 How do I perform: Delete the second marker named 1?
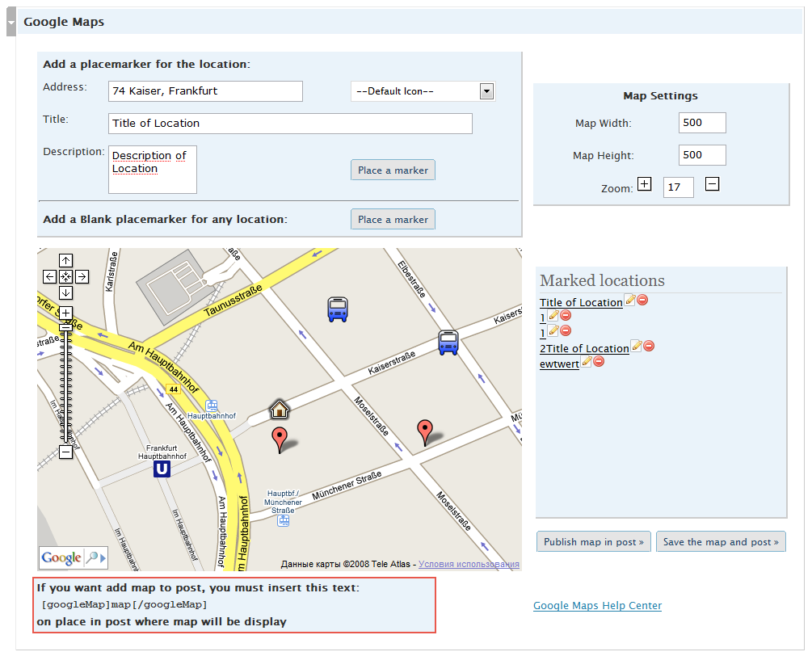tap(566, 330)
